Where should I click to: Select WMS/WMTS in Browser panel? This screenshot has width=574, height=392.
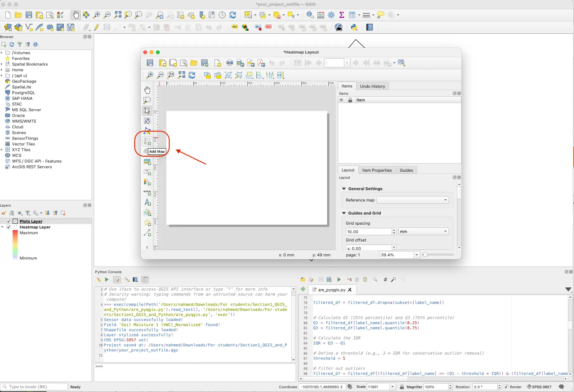pos(24,121)
